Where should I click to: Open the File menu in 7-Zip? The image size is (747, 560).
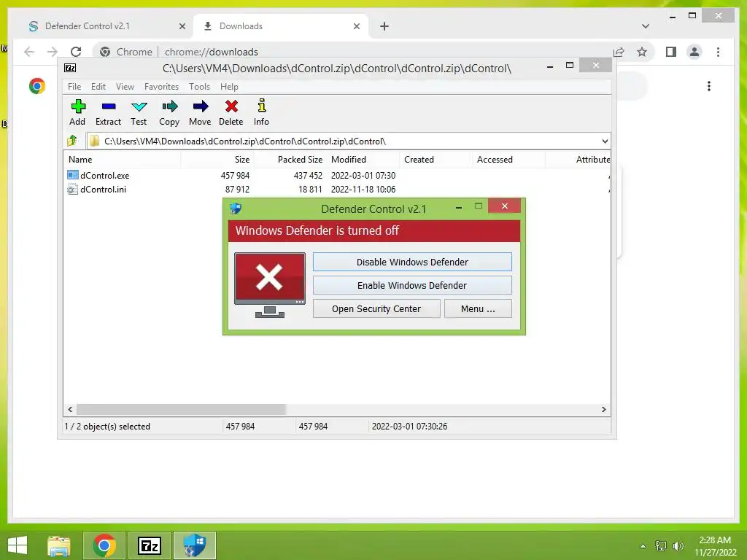[74, 86]
